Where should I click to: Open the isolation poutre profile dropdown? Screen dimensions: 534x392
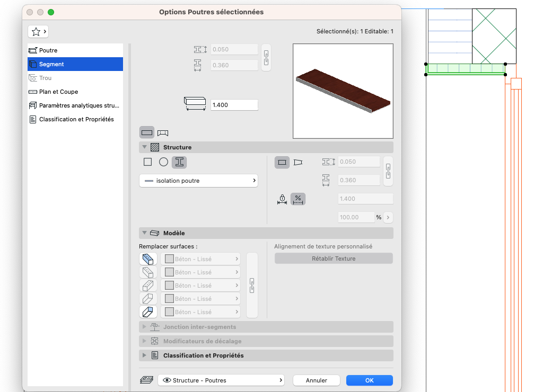198,181
